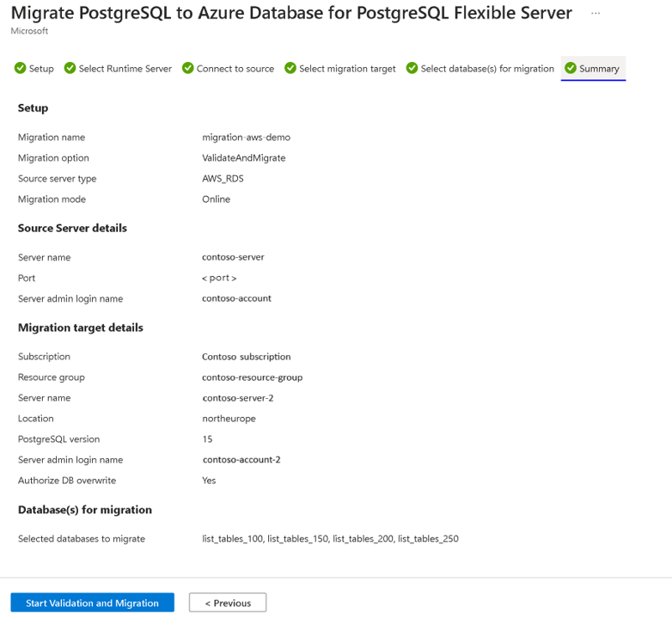Click the green checkmark on the Summary tab
Screen dimensions: 672x619
coord(571,68)
